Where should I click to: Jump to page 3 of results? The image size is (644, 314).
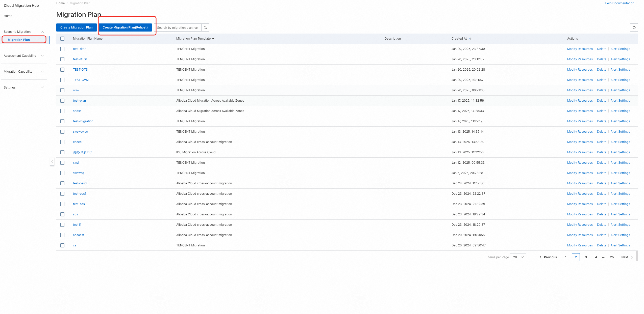pyautogui.click(x=586, y=257)
